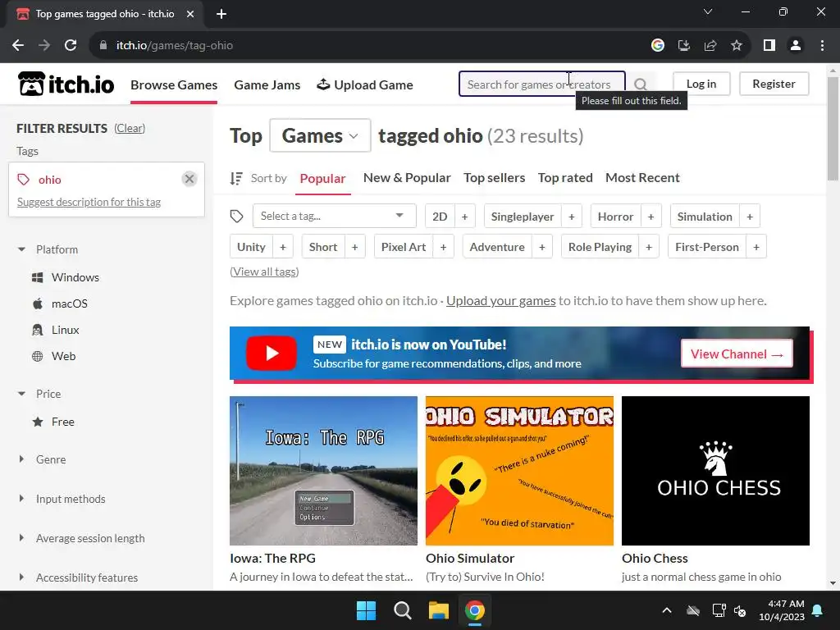Collapse the Platform filter section
The width and height of the screenshot is (840, 630).
[x=21, y=249]
